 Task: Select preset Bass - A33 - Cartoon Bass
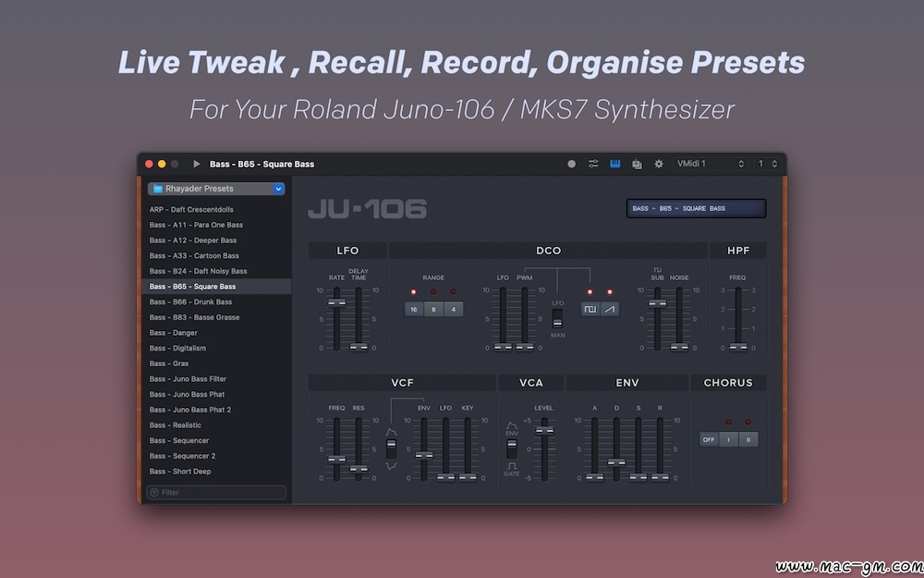coord(216,255)
